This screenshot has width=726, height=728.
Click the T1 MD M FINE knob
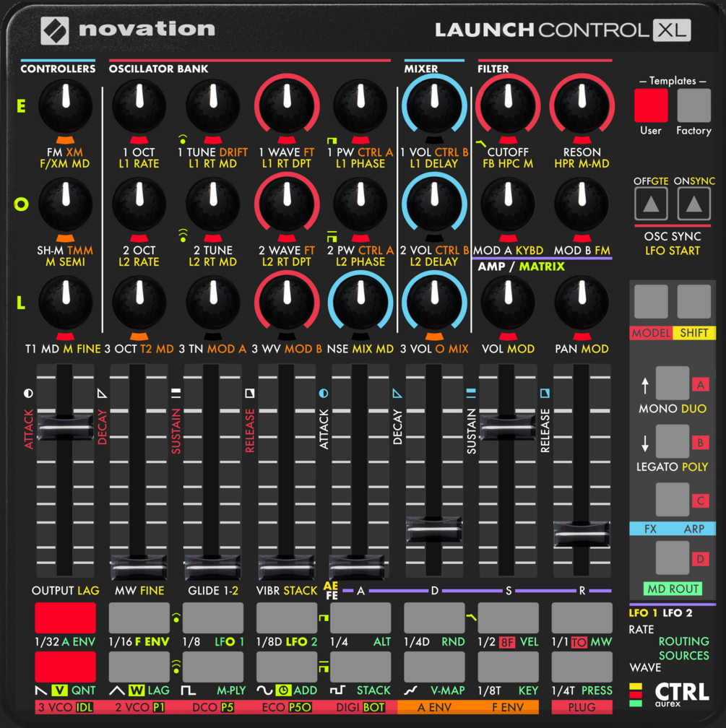coord(66,302)
